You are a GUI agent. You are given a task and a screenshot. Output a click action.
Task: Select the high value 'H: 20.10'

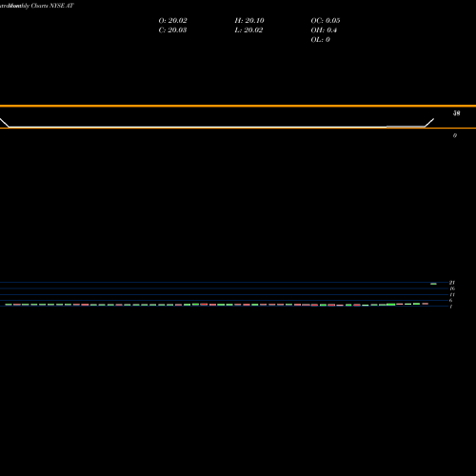pyautogui.click(x=249, y=21)
